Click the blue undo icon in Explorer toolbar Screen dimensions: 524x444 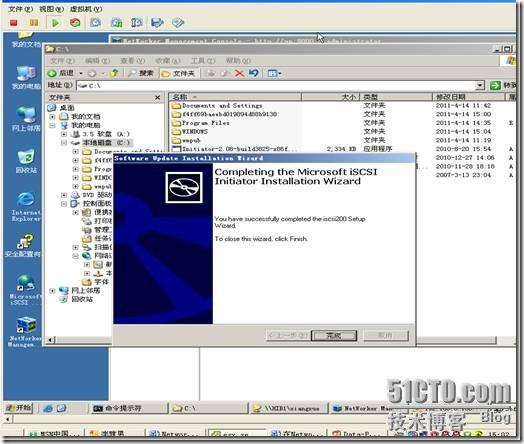(x=254, y=73)
